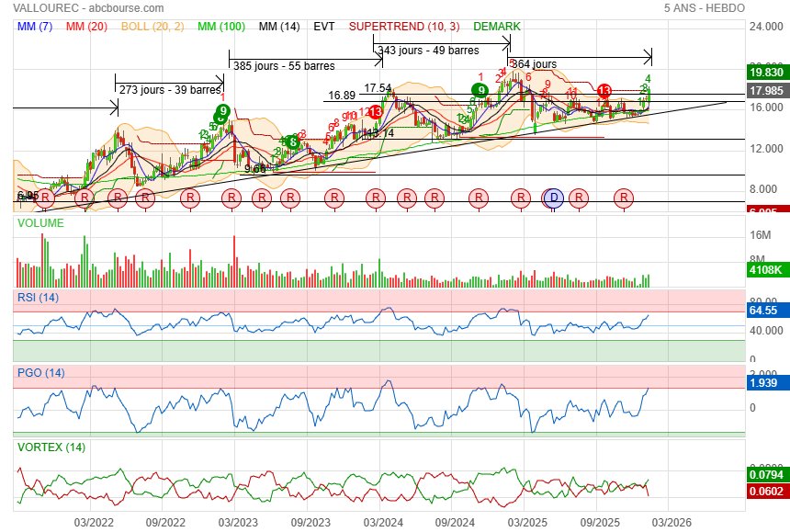Click the VALLOUREC - abcbourse.com title

(x=88, y=8)
